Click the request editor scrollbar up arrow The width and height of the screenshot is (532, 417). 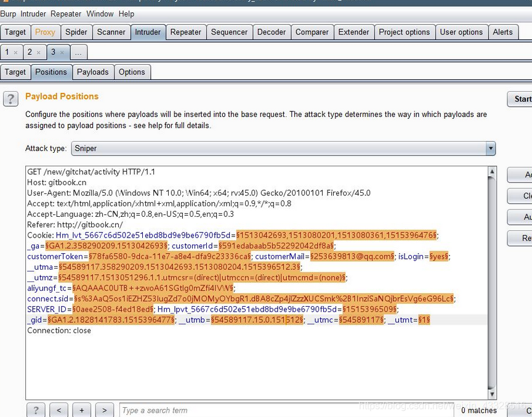(x=491, y=171)
